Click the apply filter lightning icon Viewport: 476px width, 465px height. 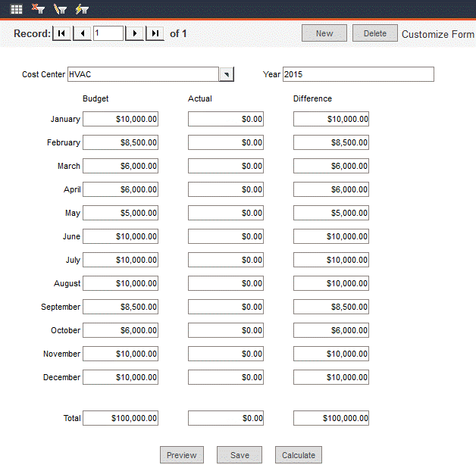[x=82, y=9]
